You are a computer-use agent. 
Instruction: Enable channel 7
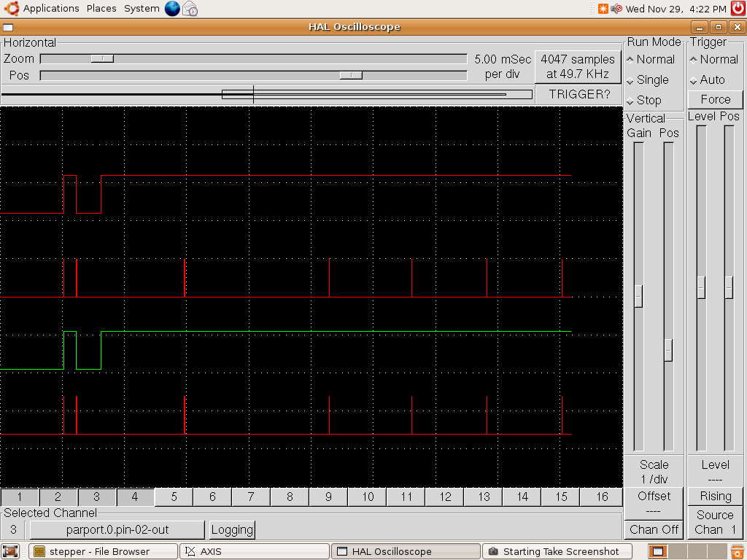click(251, 497)
